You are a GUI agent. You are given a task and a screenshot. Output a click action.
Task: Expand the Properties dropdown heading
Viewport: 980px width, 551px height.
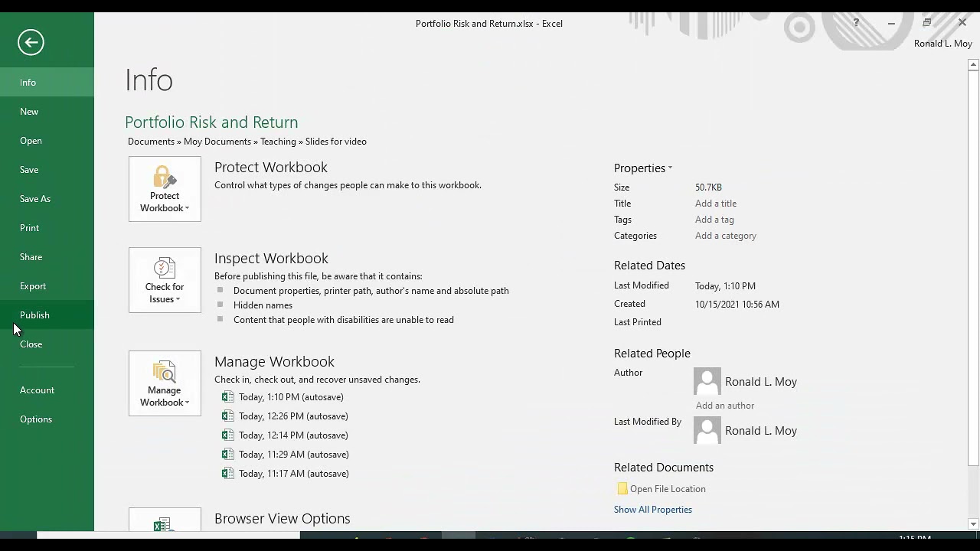point(642,168)
